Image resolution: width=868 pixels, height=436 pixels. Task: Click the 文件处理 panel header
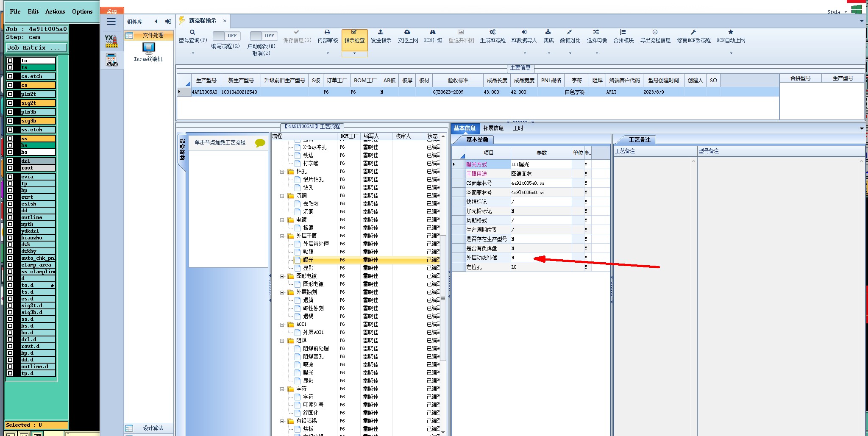(149, 36)
